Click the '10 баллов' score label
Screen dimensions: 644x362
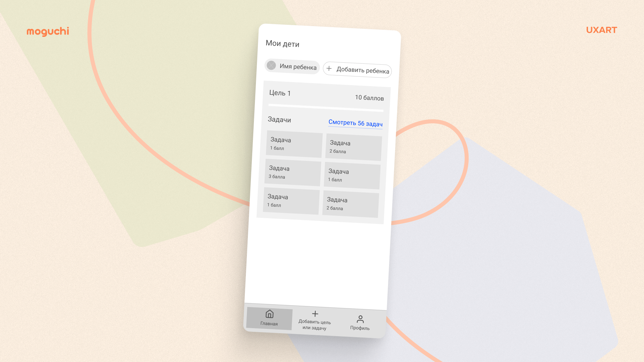point(369,98)
